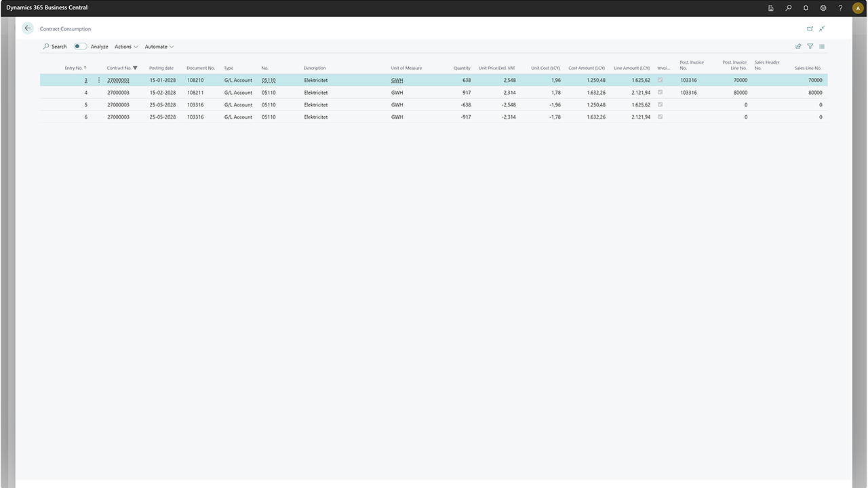Open entry number 3 link
The width and height of the screenshot is (868, 488).
click(x=85, y=80)
